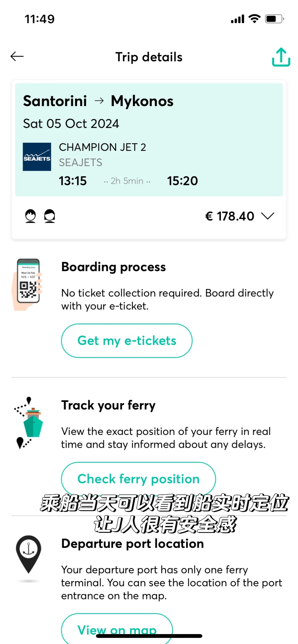Tap the e-ticket phone QR illustration
Viewport: 298px width, 644px height.
point(27,285)
